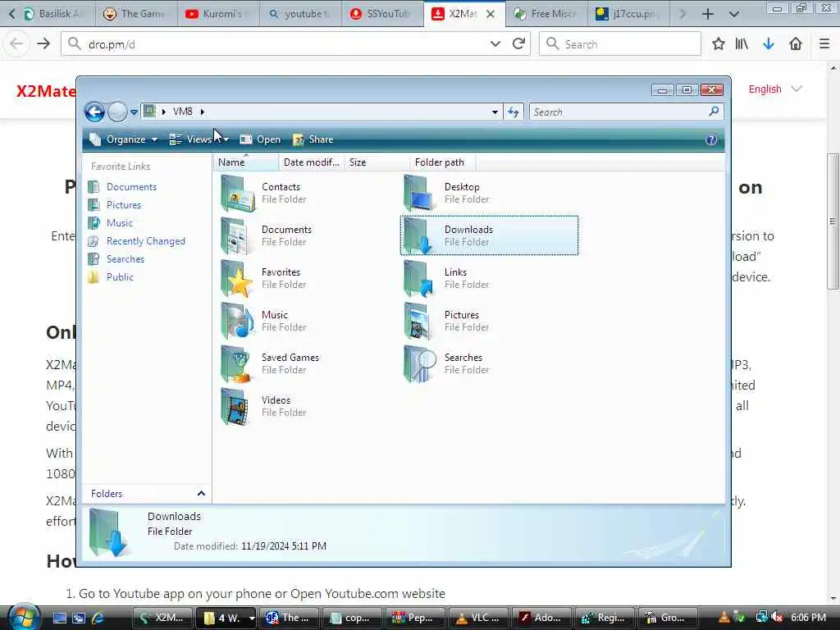Click the Open toolbar button in Explorer

point(260,139)
